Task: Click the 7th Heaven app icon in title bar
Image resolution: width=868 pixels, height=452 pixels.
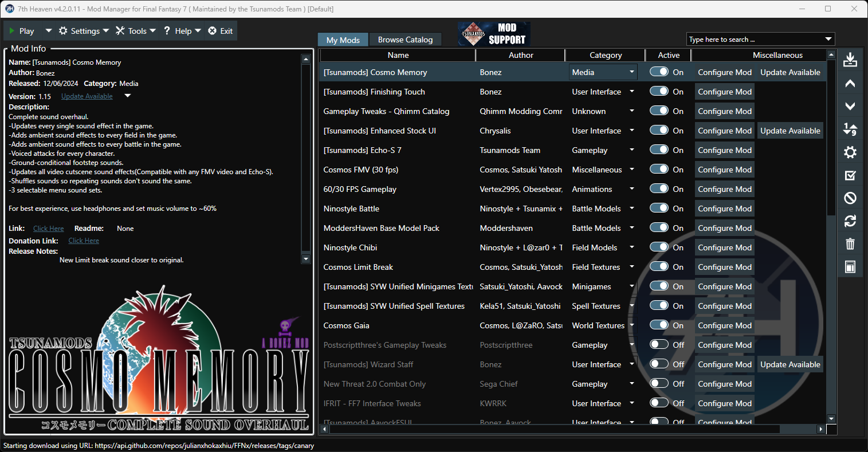Action: point(9,9)
